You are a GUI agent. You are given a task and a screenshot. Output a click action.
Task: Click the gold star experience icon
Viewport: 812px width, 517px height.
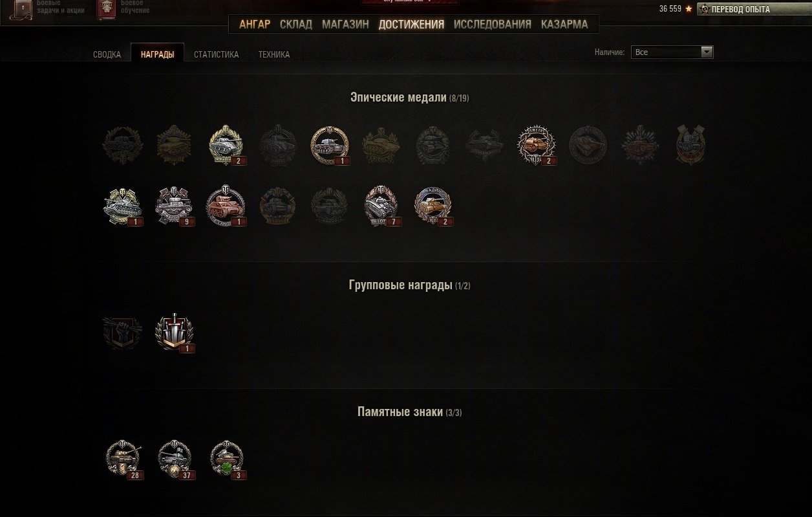pos(689,9)
